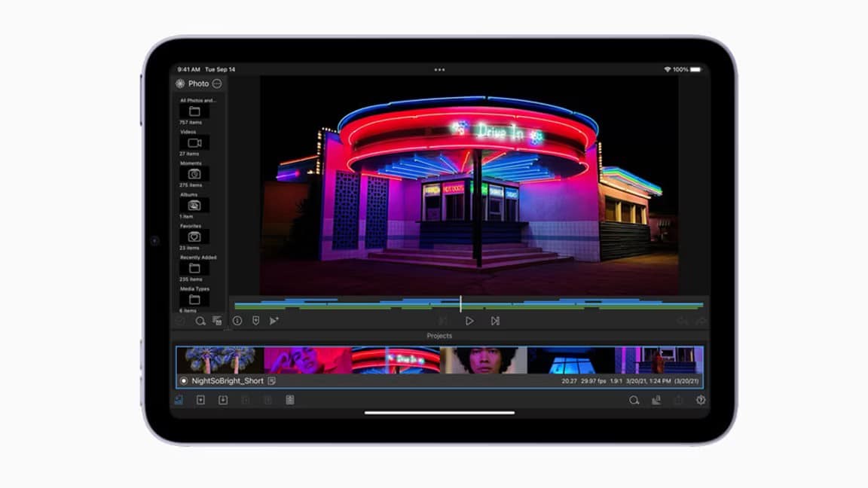Open the Moments library category
Screen dimensions: 868x488
[x=194, y=174]
